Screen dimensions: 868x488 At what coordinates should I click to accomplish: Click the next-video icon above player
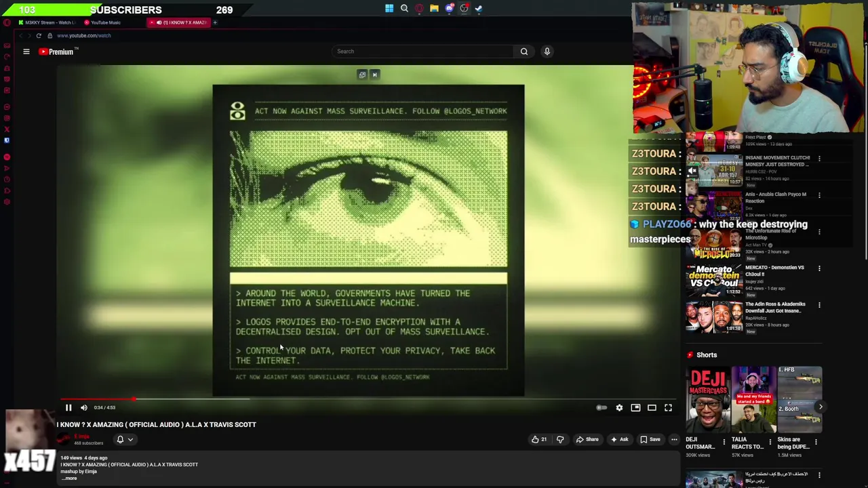point(374,75)
